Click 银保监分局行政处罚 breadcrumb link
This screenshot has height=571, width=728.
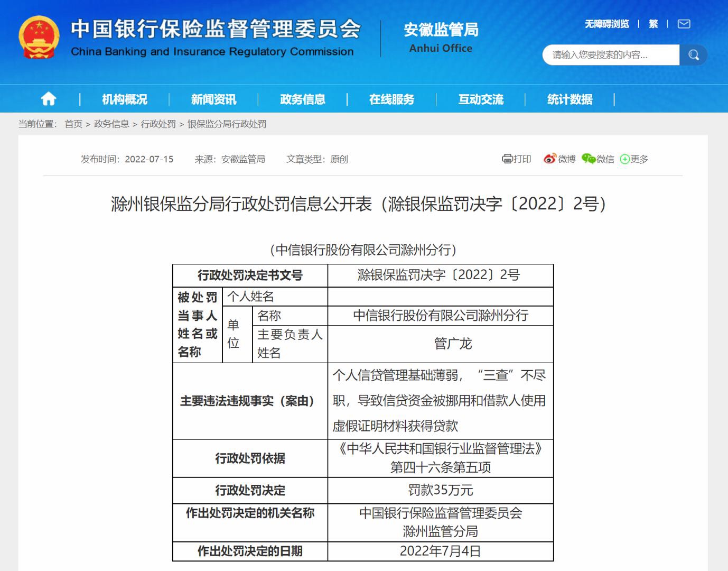click(227, 124)
